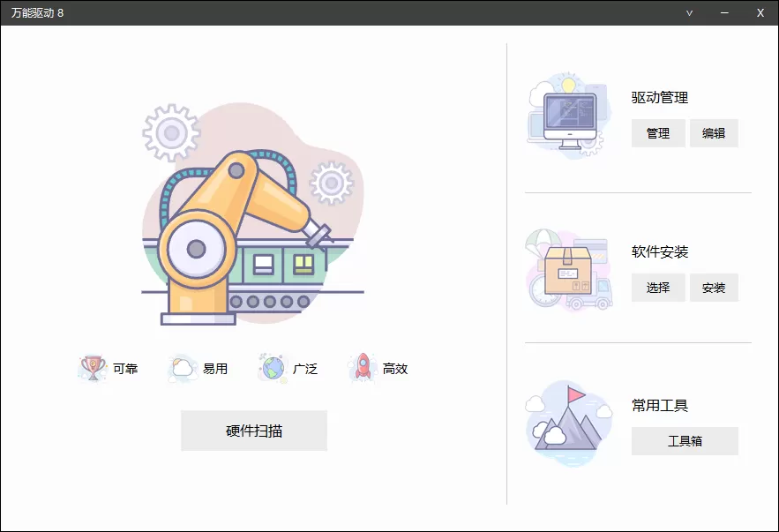The height and width of the screenshot is (532, 779).
Task: Select the cloud icon beside 易用
Action: tap(182, 368)
